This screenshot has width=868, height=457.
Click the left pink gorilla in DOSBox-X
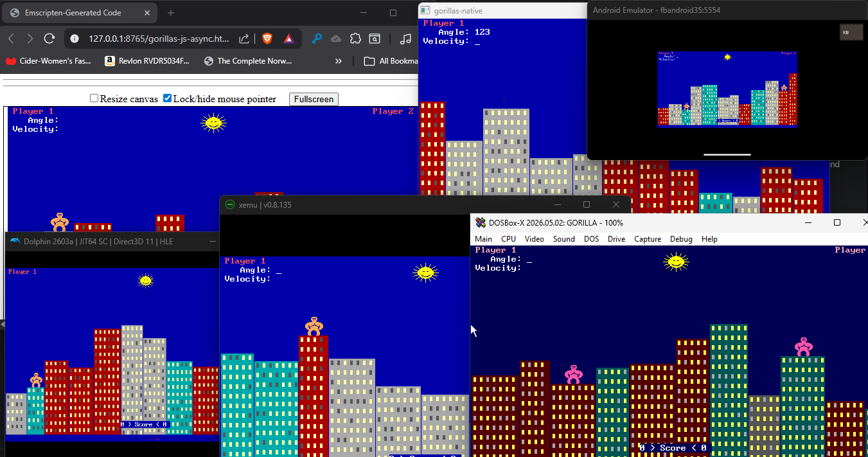point(573,375)
